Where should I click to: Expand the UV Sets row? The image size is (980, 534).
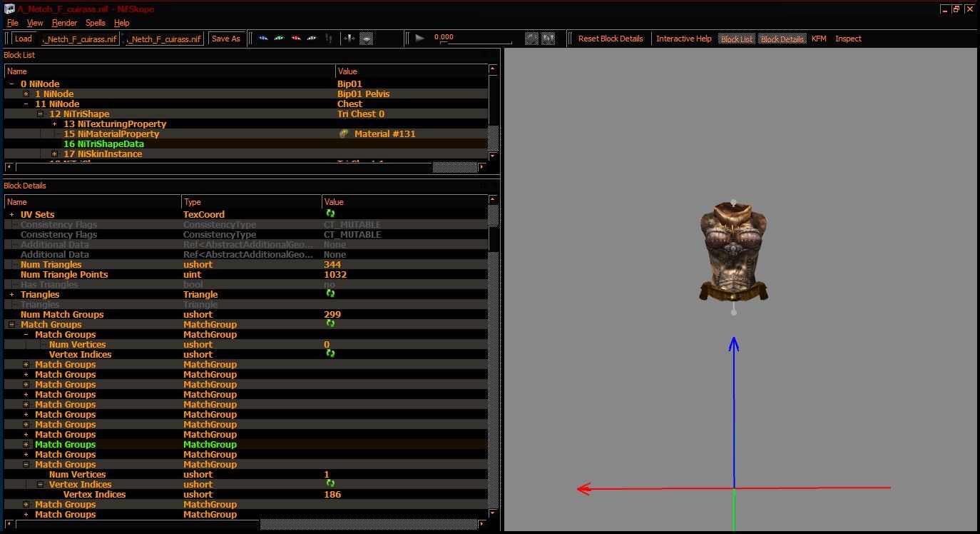point(12,215)
